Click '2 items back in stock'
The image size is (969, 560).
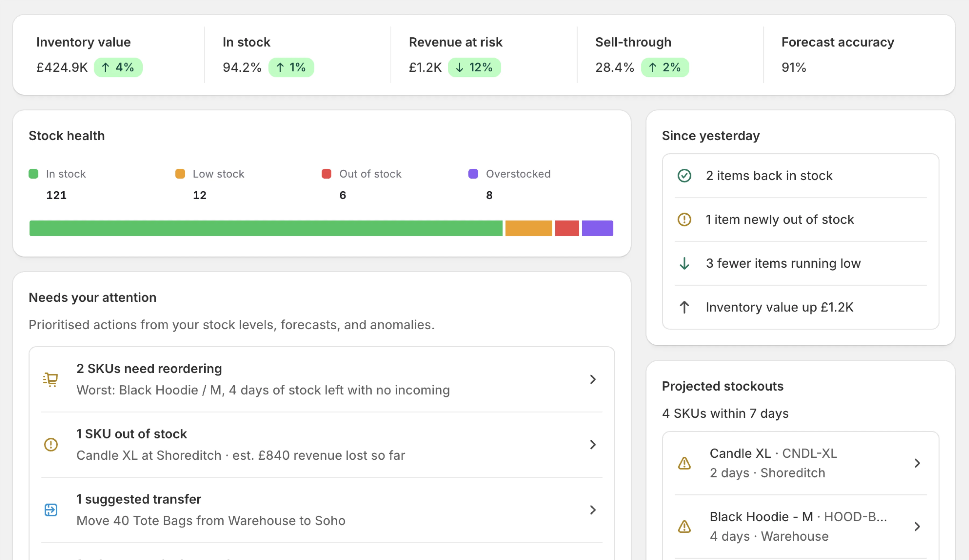[769, 176]
